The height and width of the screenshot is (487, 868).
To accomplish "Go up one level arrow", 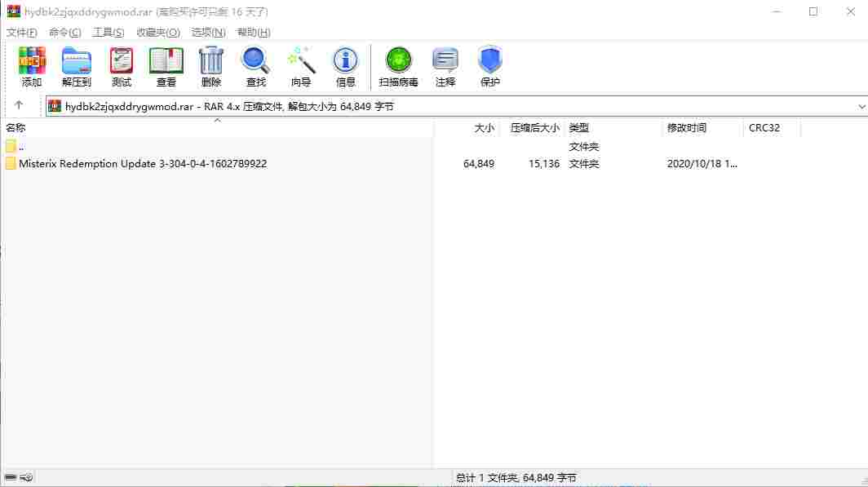I will point(19,105).
